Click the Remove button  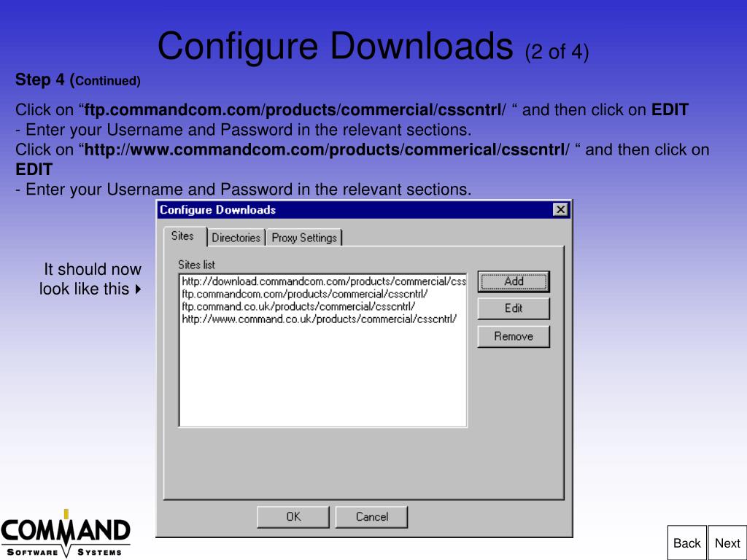point(514,336)
